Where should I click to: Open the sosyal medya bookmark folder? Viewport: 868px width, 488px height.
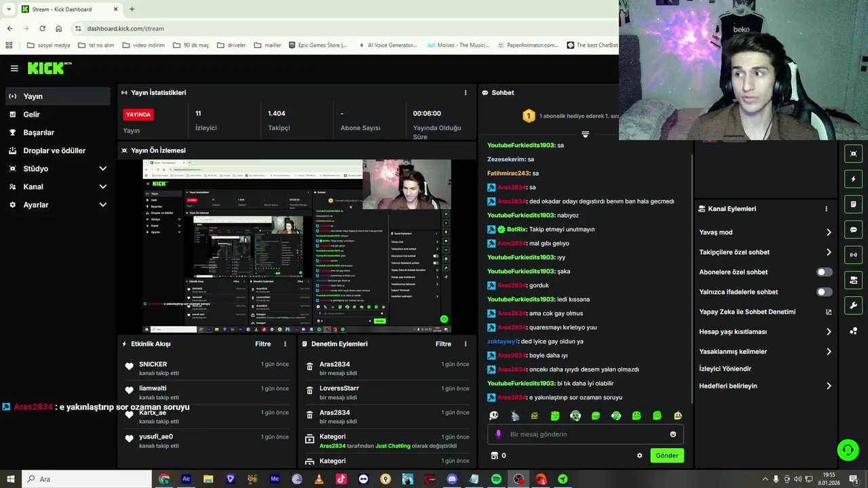click(48, 45)
